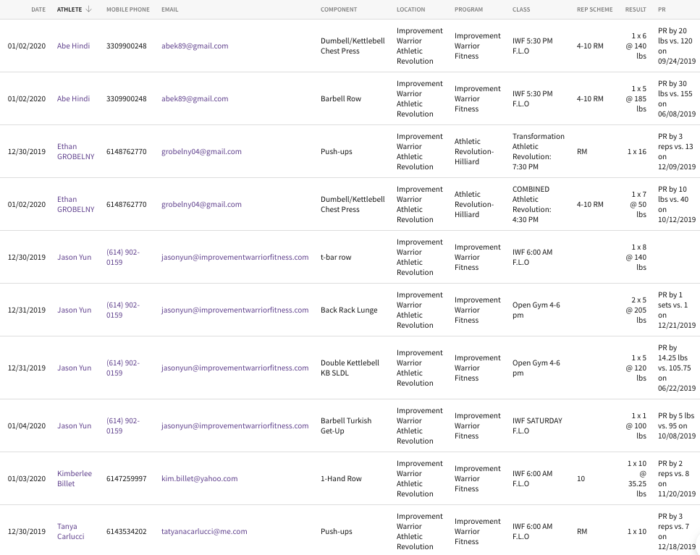This screenshot has height=555, width=700.
Task: Open Ethan GROBELNY in the 1 x 7 @ 50 lbs row
Action: (75, 204)
